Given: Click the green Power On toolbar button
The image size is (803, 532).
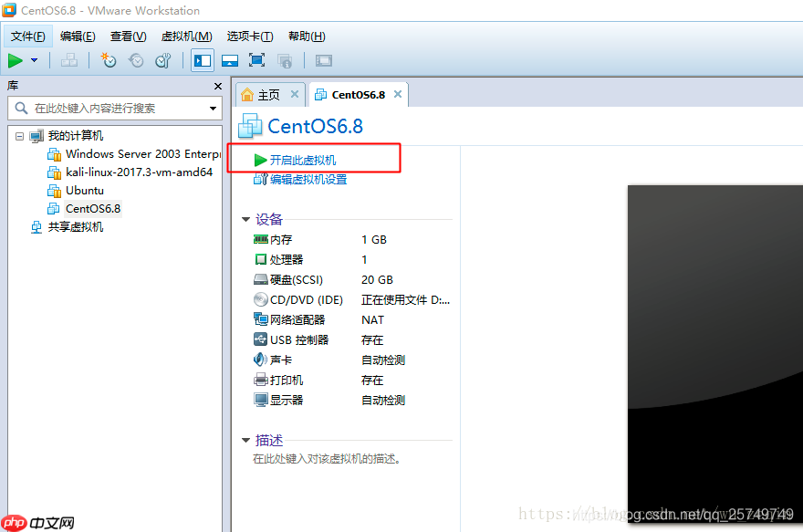Looking at the screenshot, I should click(x=16, y=60).
